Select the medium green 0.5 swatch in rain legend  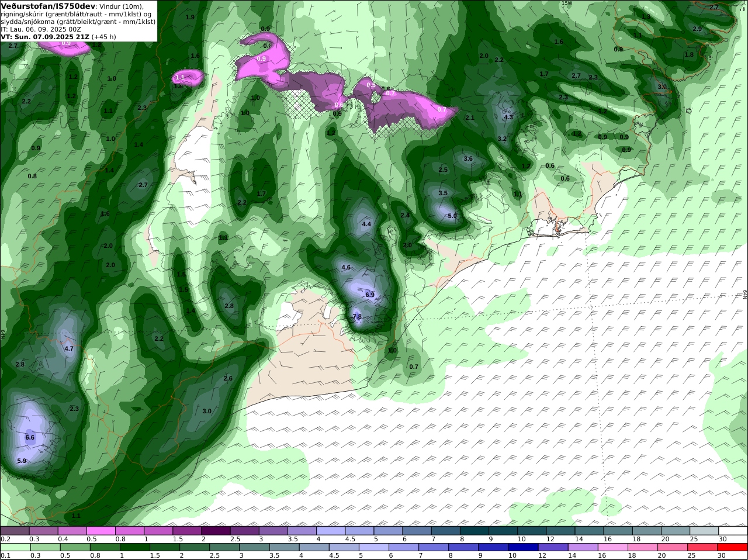pyautogui.click(x=74, y=547)
